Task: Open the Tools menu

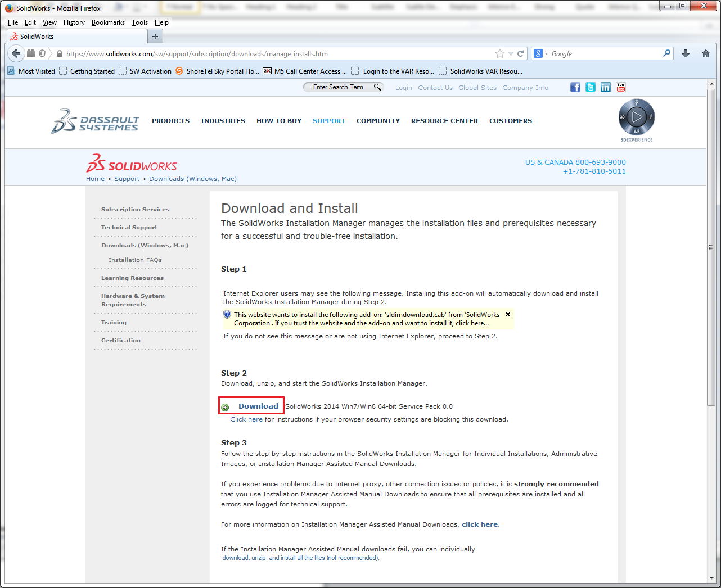Action: pyautogui.click(x=139, y=22)
